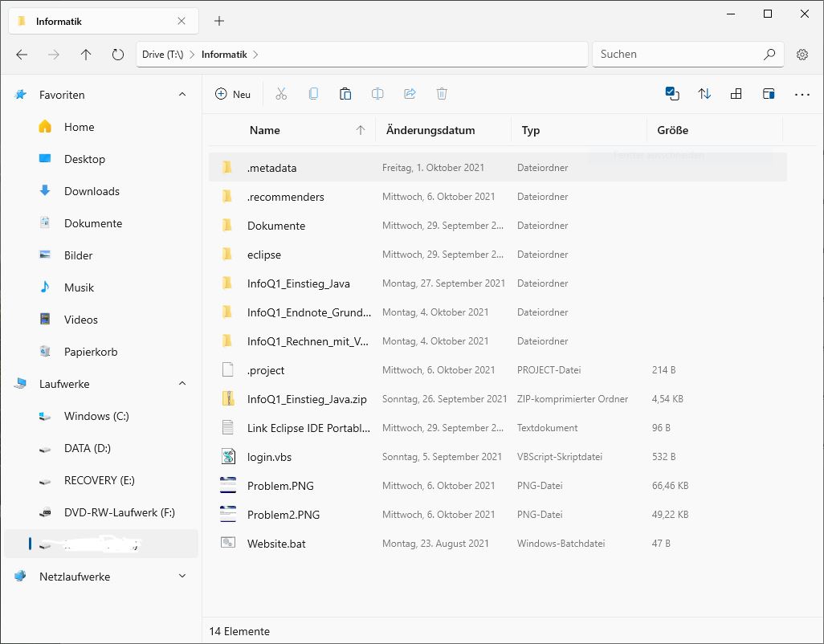Open the Sort arrows toolbar icon

tap(704, 94)
